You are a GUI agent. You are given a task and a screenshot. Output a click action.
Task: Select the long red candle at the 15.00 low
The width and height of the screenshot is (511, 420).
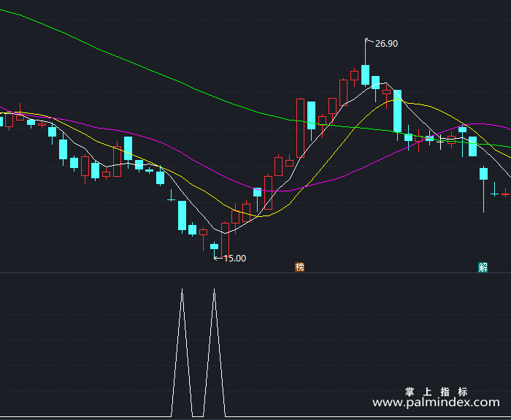pyautogui.click(x=225, y=240)
